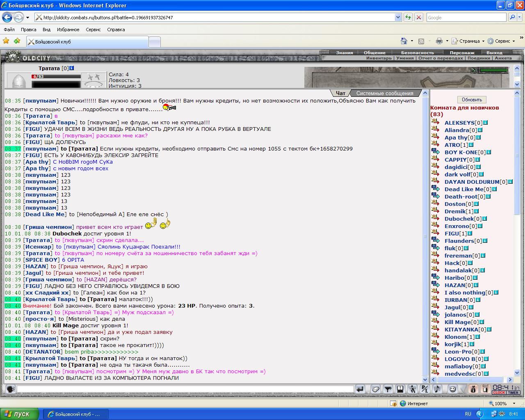
Task: Click the пуск Start button
Action: coord(19,414)
